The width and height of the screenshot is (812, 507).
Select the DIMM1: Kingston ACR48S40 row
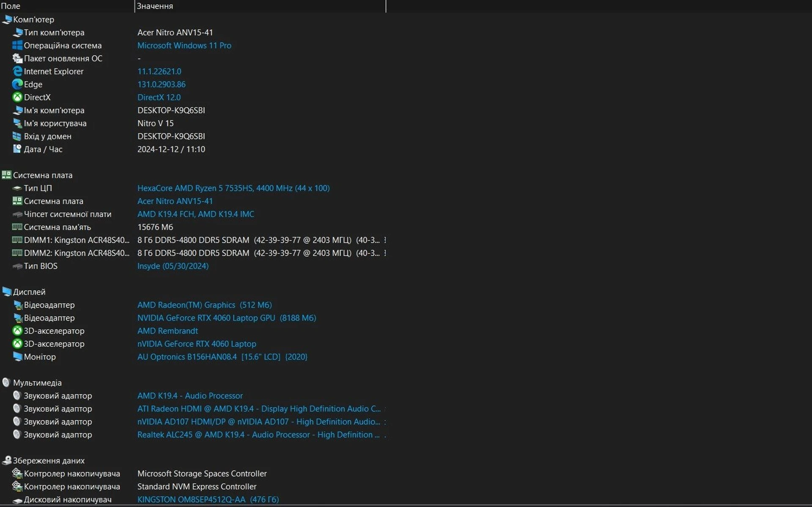pyautogui.click(x=77, y=240)
